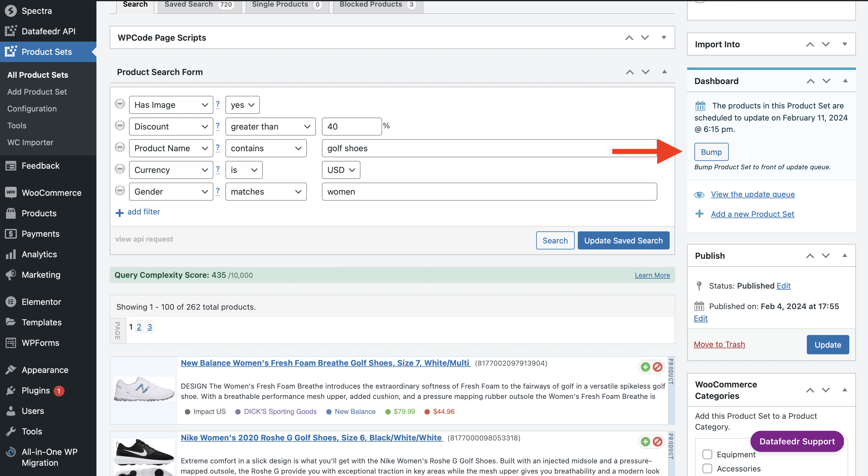Click Add a new Product Set link
The image size is (868, 476).
(x=753, y=214)
